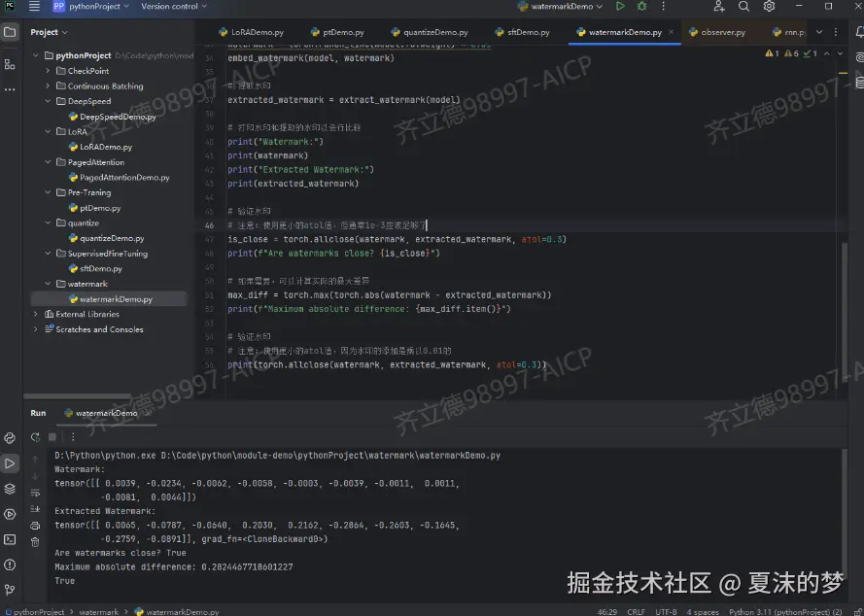This screenshot has height=616, width=864.
Task: Switch to the observer.py editor tab
Action: click(717, 32)
